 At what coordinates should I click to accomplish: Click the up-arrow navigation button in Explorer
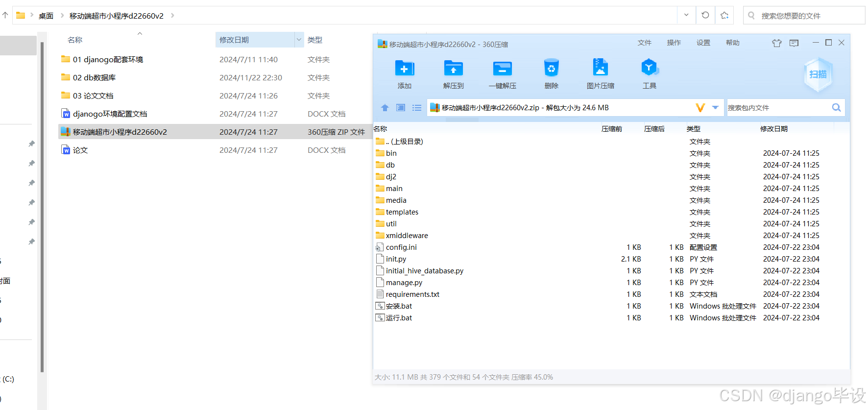click(x=5, y=15)
